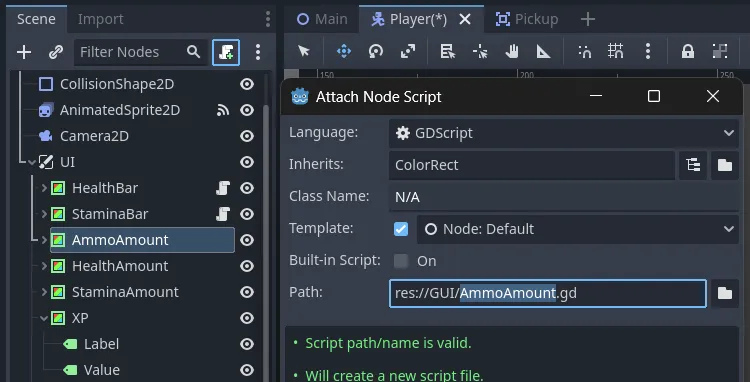
Task: Hide the HealthBar node
Action: [247, 188]
